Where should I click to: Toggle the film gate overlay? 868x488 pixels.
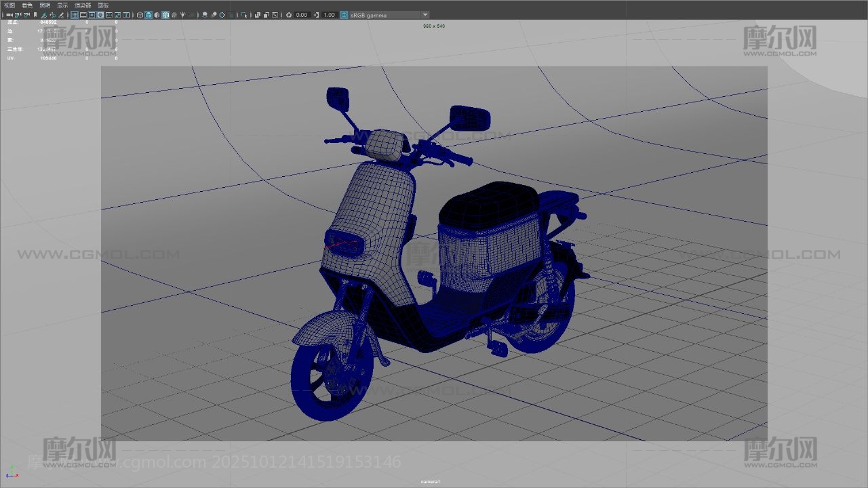[83, 15]
